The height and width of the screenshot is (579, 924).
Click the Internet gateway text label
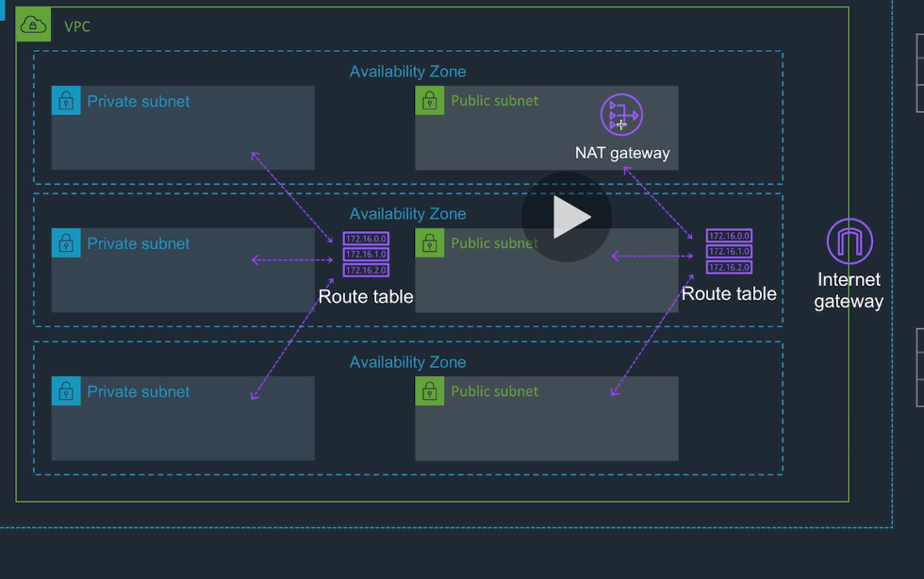[x=849, y=290]
